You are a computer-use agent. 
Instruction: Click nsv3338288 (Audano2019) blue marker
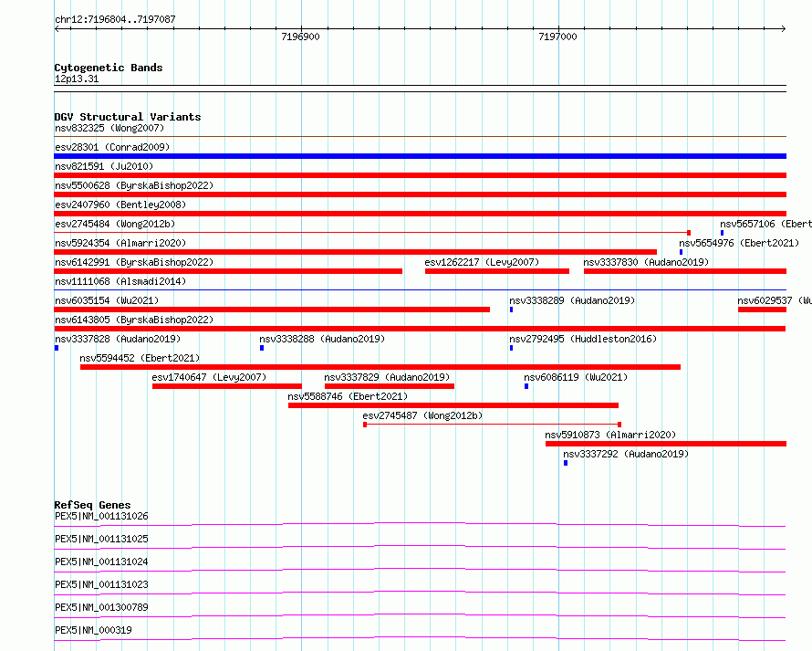262,348
